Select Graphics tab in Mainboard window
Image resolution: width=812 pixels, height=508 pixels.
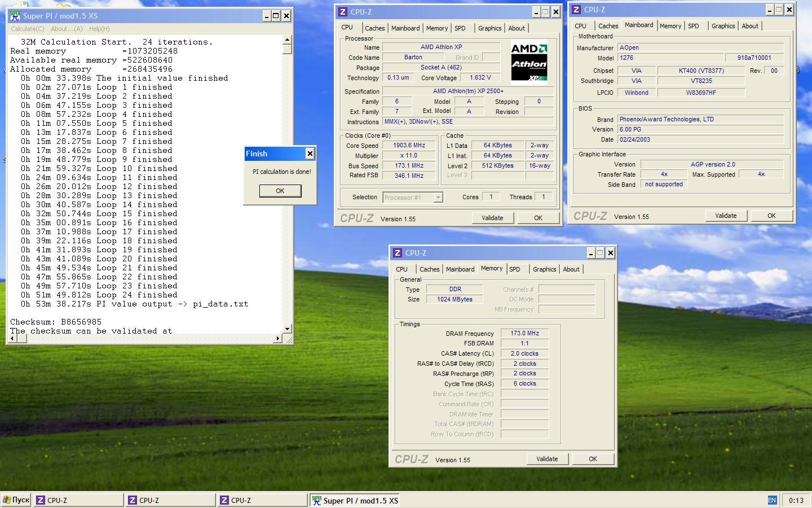click(x=723, y=26)
